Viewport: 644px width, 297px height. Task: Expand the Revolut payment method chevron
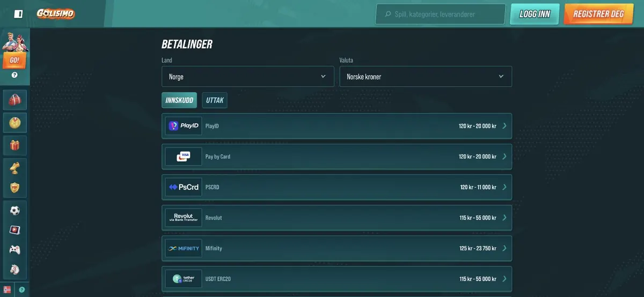click(x=504, y=218)
